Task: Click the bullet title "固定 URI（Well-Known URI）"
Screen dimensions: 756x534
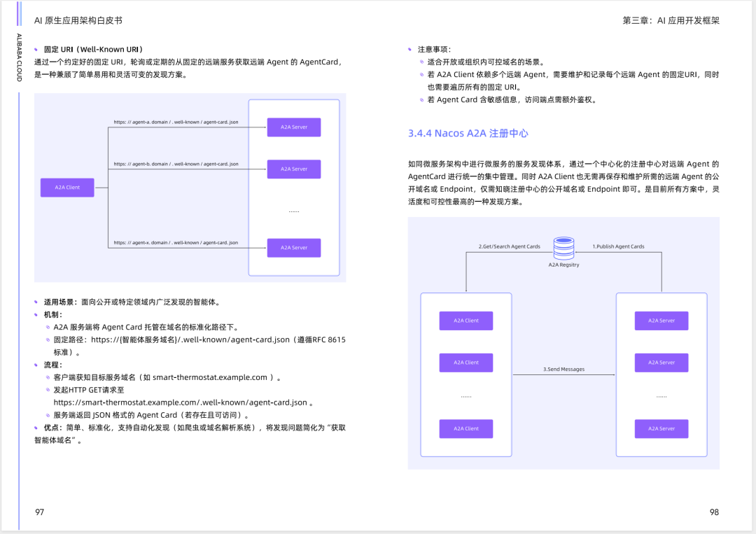Action: 94,49
